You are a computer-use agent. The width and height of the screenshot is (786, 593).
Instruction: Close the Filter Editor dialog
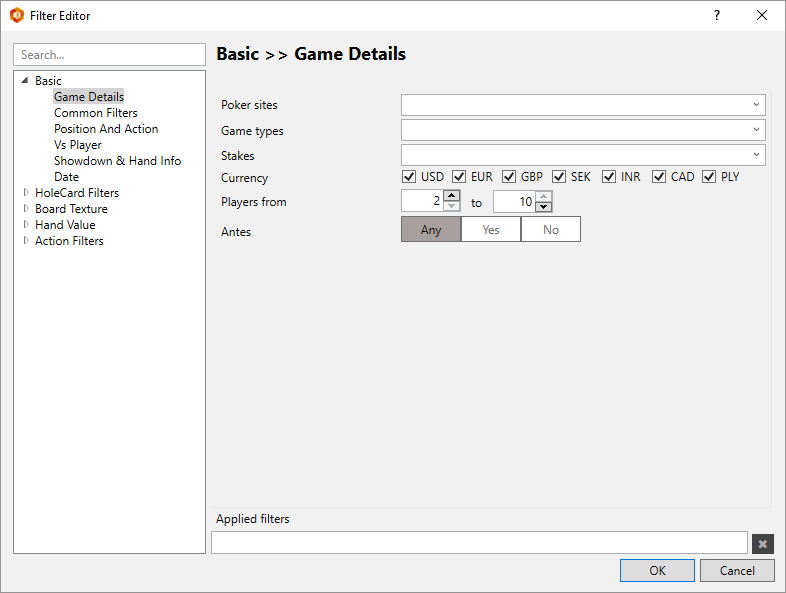[762, 16]
